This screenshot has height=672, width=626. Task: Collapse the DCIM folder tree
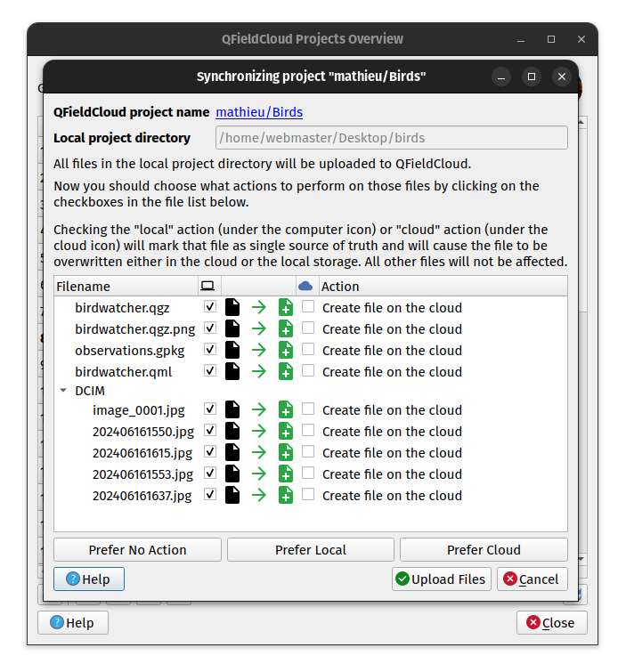[63, 390]
